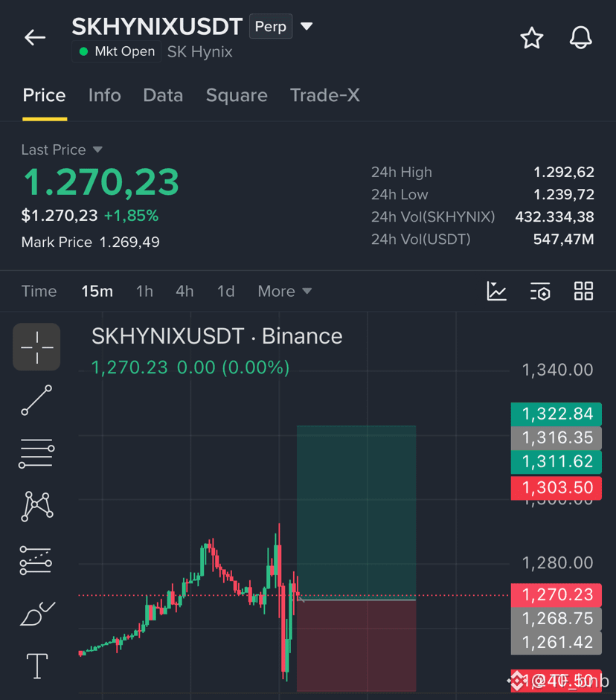Screen dimensions: 616x700
Task: Open the Data tab
Action: (x=163, y=95)
